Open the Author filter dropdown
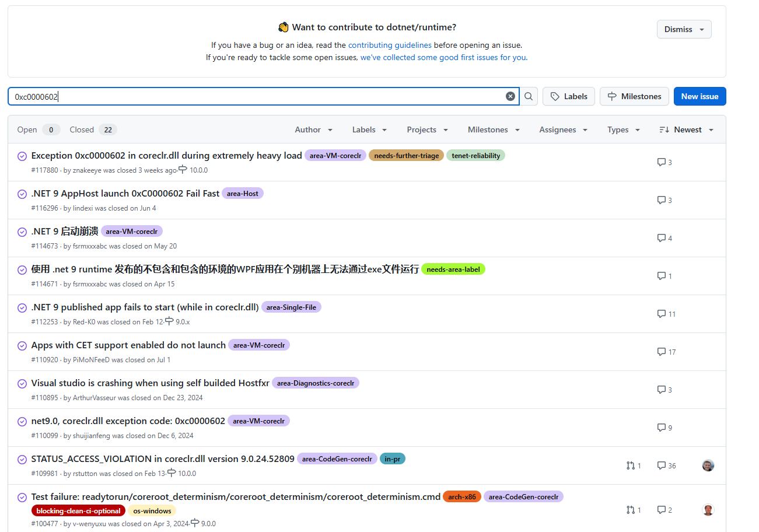The height and width of the screenshot is (532, 759). click(x=313, y=129)
